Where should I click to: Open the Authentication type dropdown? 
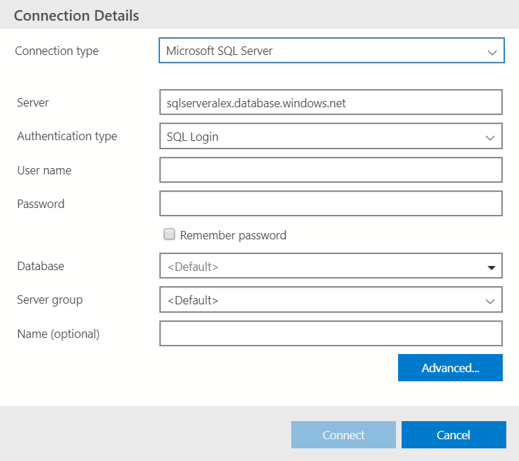331,136
